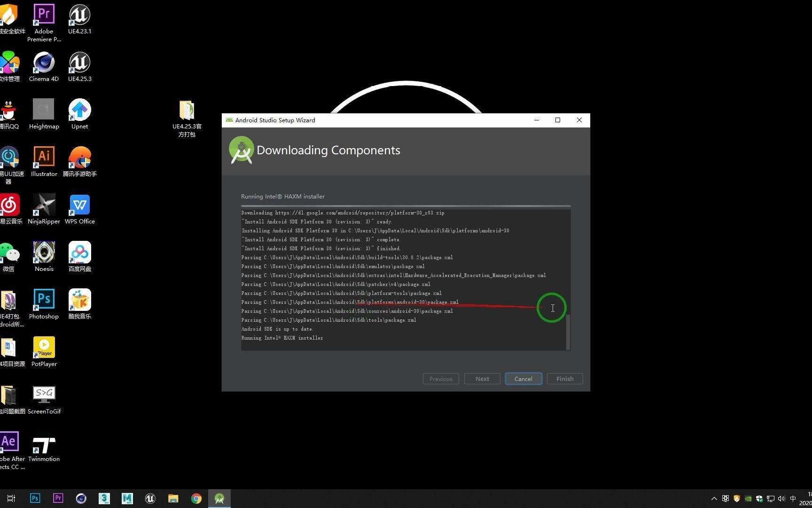Click Chrome icon in taskbar

tap(196, 498)
